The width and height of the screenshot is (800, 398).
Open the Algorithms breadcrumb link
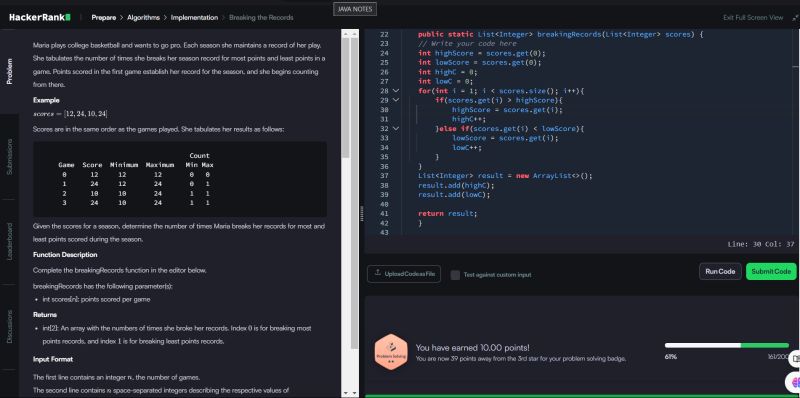[143, 17]
